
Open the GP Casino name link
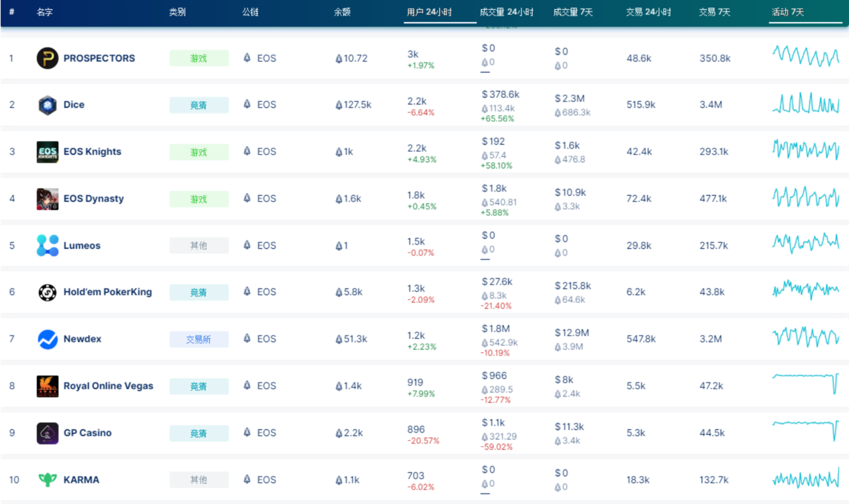point(88,433)
